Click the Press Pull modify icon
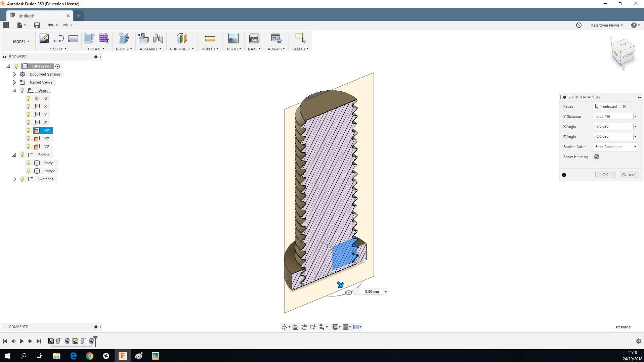 [x=124, y=38]
